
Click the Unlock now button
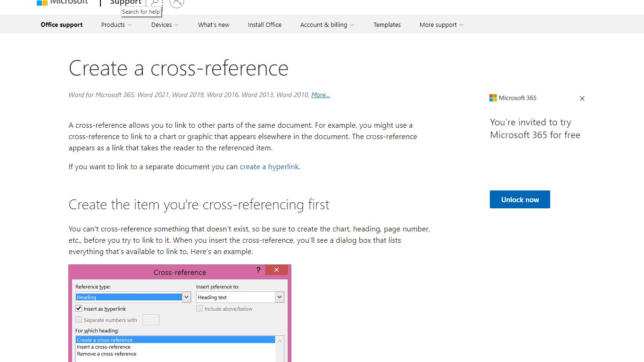[520, 199]
